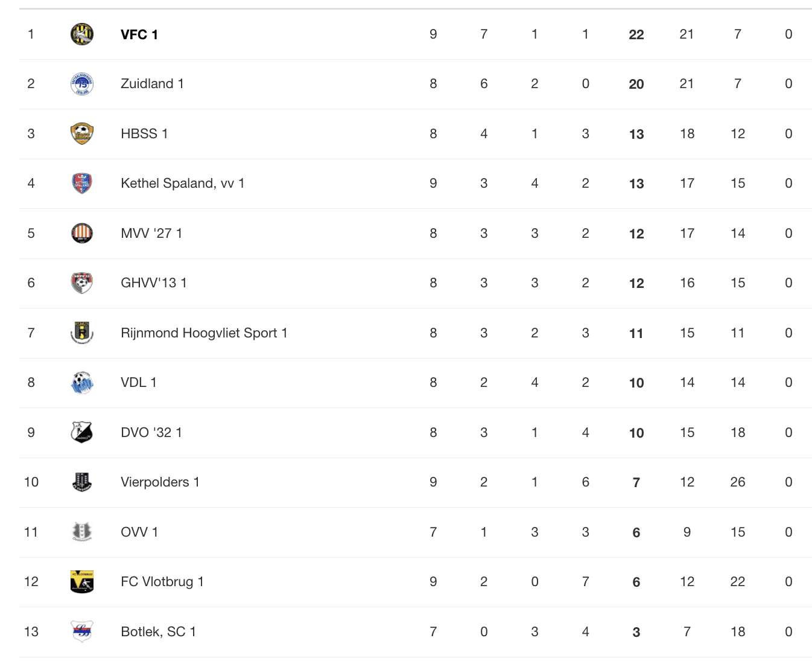
Task: Click the MVV '27 striped logo
Action: click(82, 234)
